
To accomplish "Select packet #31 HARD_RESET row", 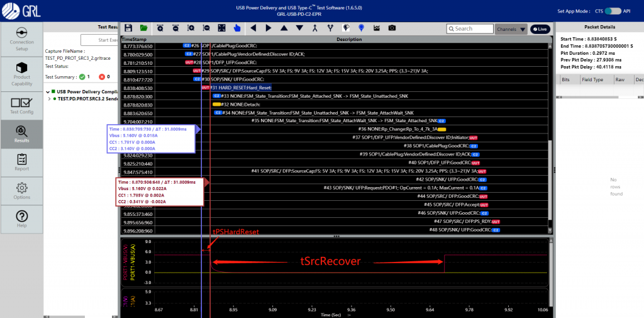I will click(x=335, y=88).
